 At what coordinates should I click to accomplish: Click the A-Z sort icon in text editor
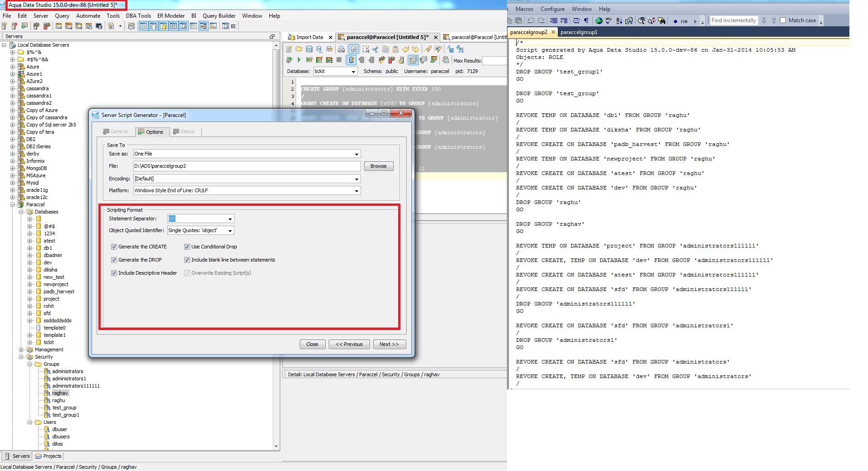[619, 20]
